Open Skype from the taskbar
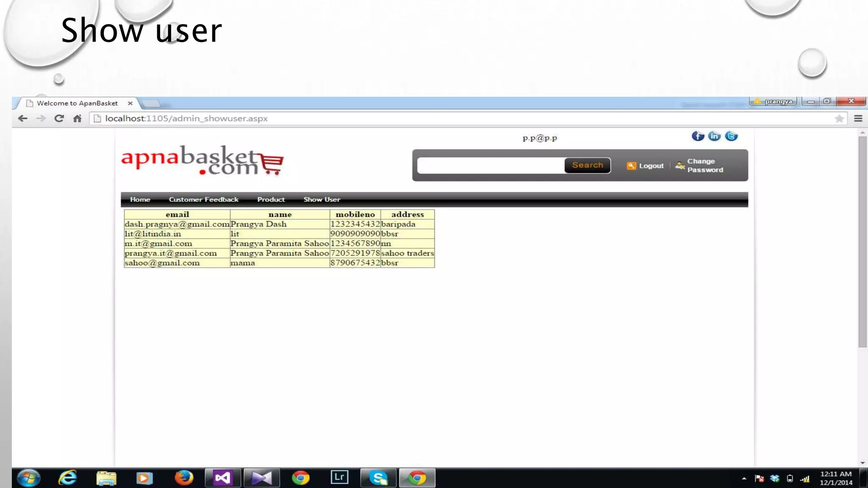 (x=378, y=478)
